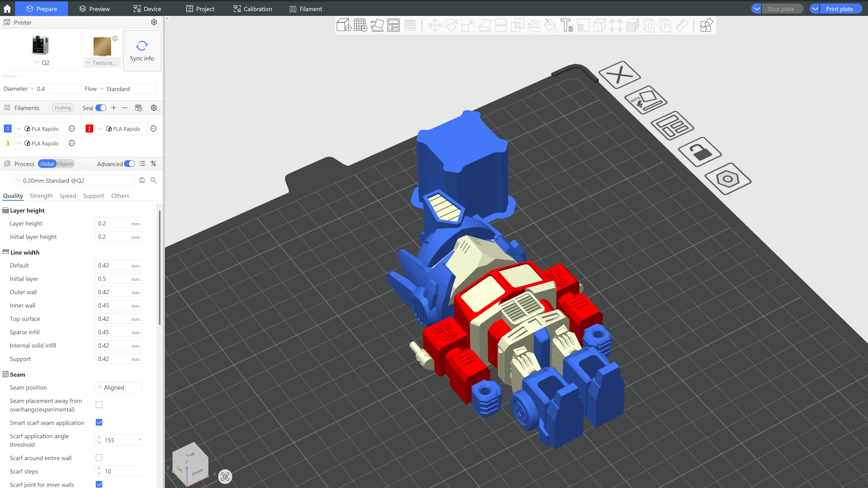Toggle the Seal switch
This screenshot has width=868, height=488.
pos(101,108)
